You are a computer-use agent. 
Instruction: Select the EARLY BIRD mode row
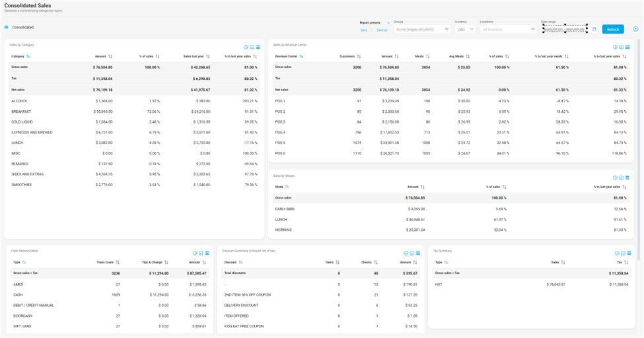coord(451,209)
